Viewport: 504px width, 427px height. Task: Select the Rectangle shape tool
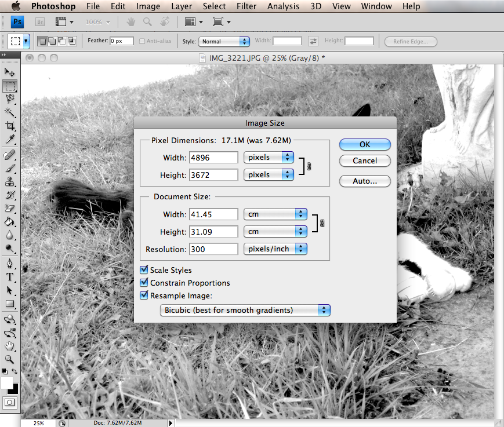[10, 304]
